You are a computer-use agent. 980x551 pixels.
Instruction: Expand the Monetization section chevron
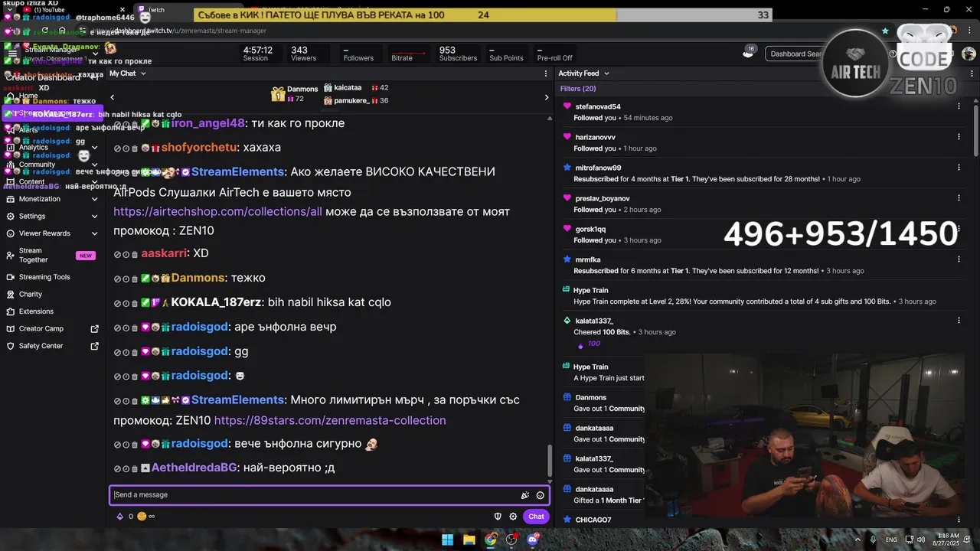[94, 199]
